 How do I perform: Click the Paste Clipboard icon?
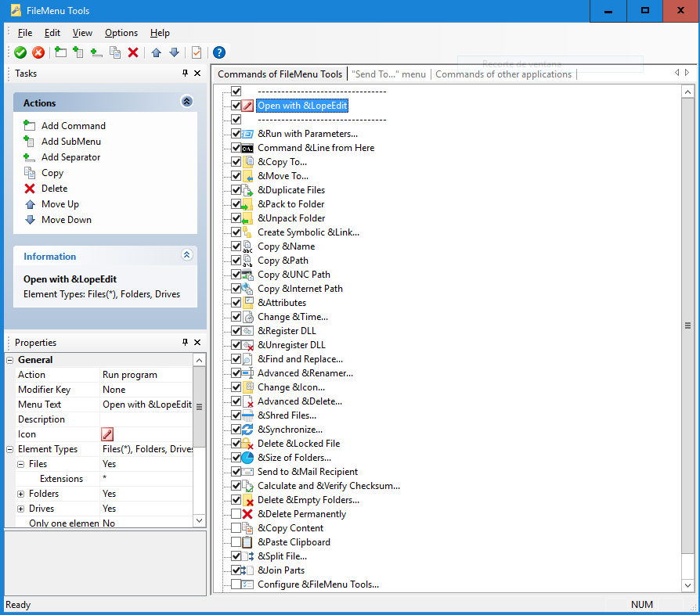point(247,542)
